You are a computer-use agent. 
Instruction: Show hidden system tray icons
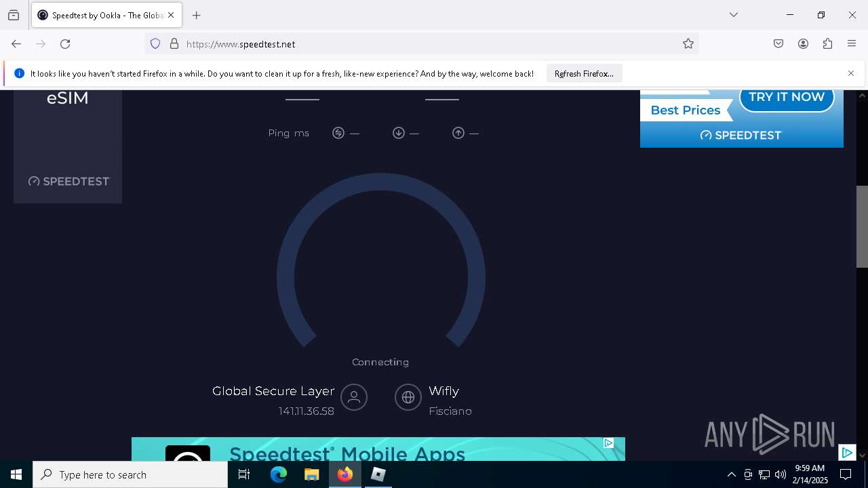[x=731, y=474]
